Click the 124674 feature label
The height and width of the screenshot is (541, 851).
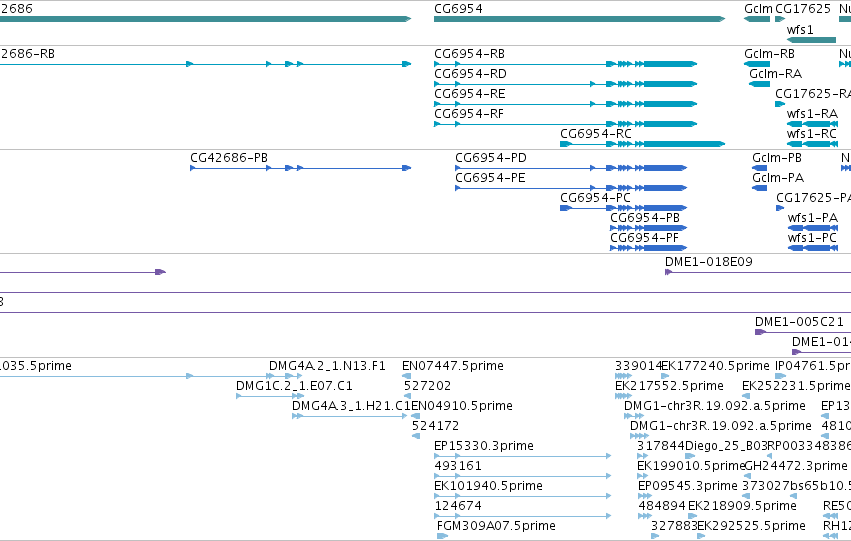(458, 507)
